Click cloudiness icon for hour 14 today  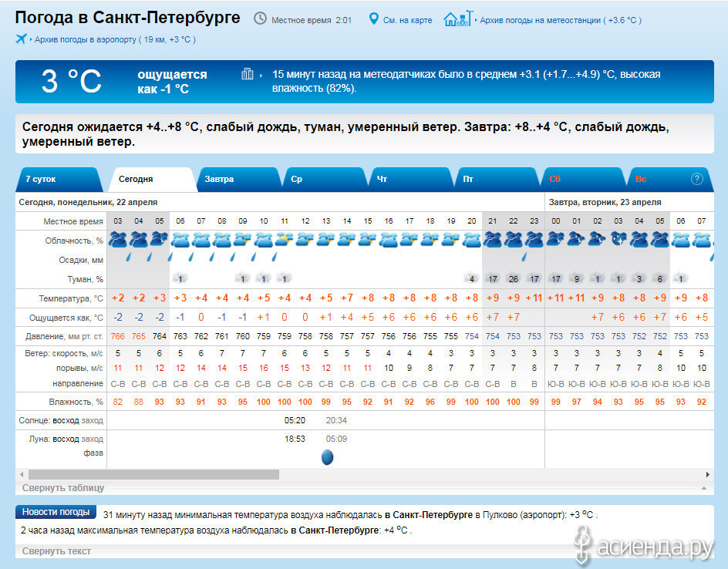347,240
